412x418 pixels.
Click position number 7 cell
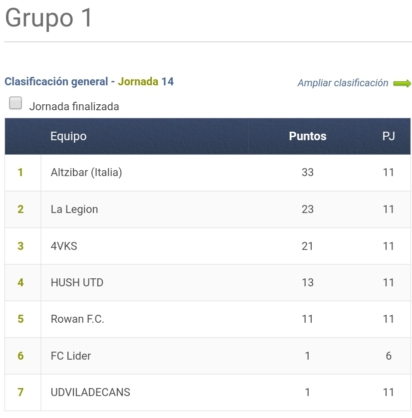pos(20,392)
